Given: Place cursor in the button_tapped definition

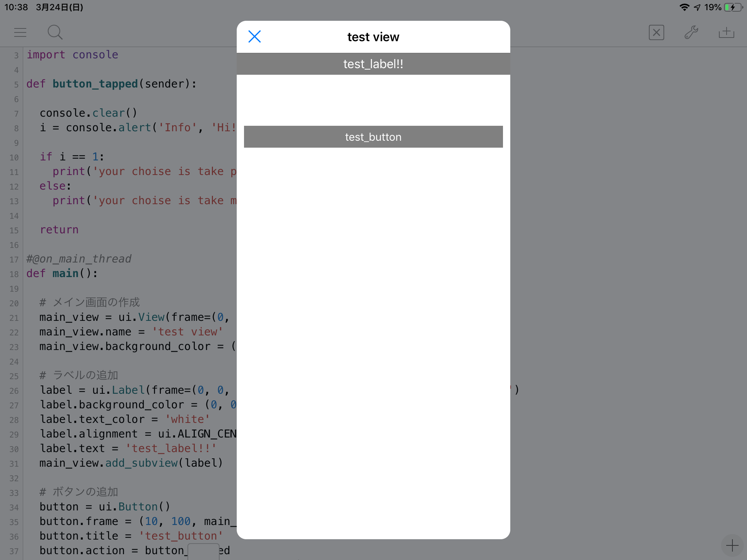Looking at the screenshot, I should pos(96,83).
